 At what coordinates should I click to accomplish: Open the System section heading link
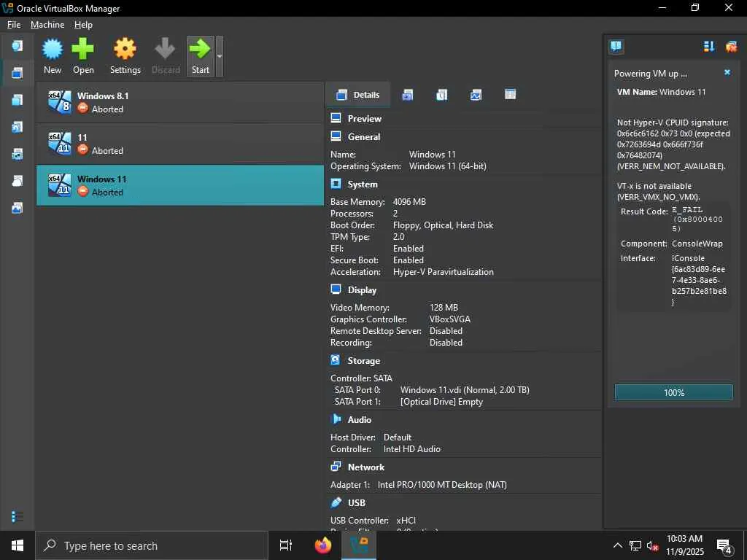pos(363,184)
